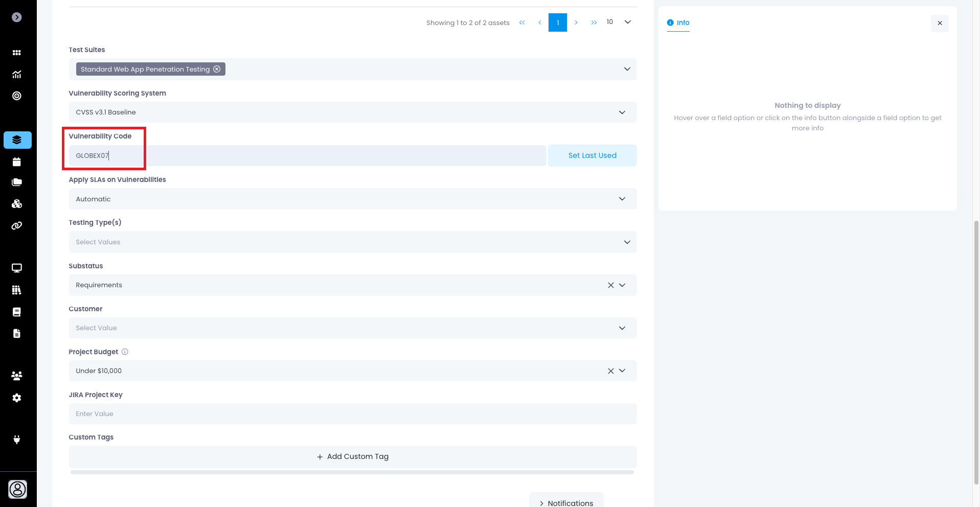This screenshot has width=980, height=507.
Task: Expand the Notifications section
Action: (566, 503)
